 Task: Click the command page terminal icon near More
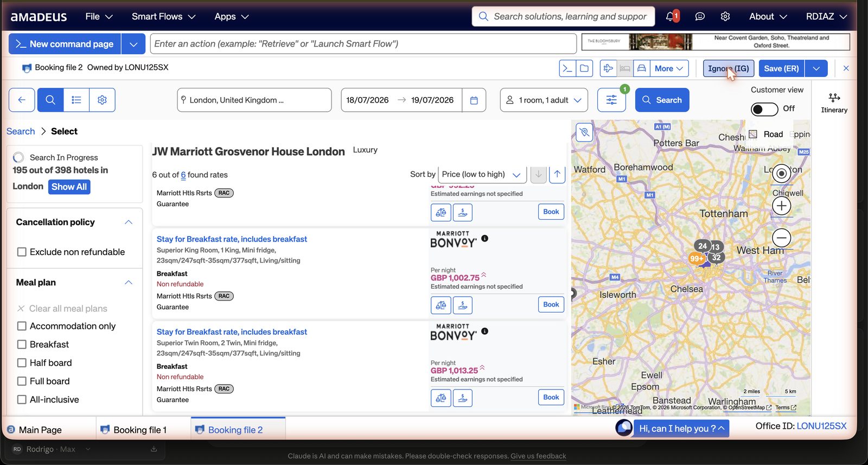567,68
